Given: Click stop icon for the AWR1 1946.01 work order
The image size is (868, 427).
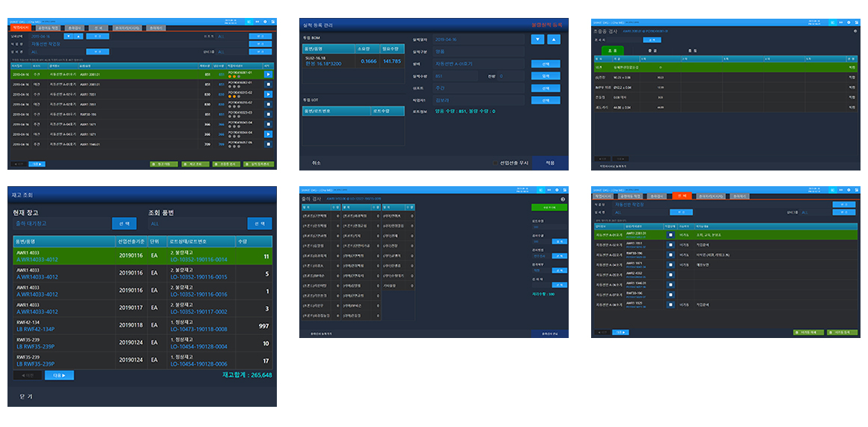Looking at the screenshot, I should click(x=269, y=144).
